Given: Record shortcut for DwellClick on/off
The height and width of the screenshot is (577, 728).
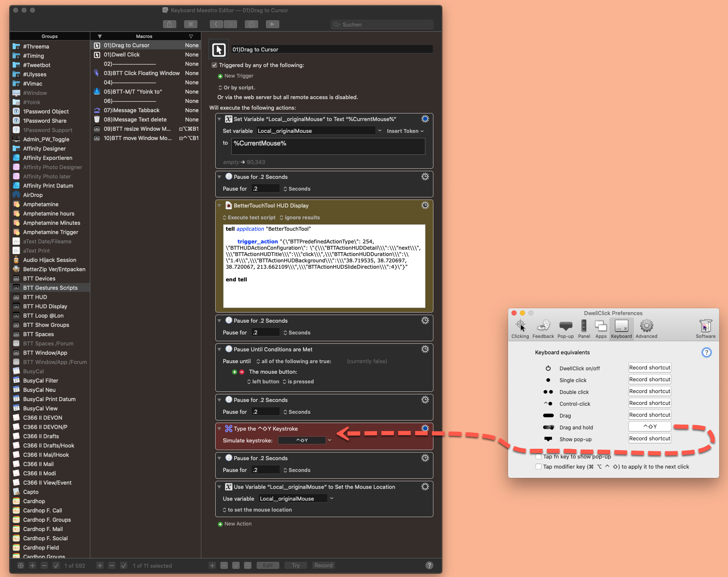Looking at the screenshot, I should pyautogui.click(x=650, y=368).
